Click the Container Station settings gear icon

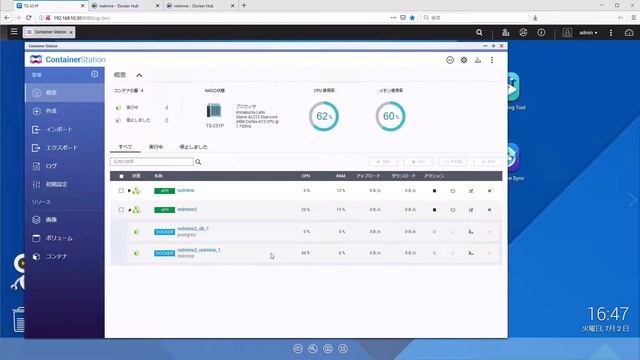point(464,60)
